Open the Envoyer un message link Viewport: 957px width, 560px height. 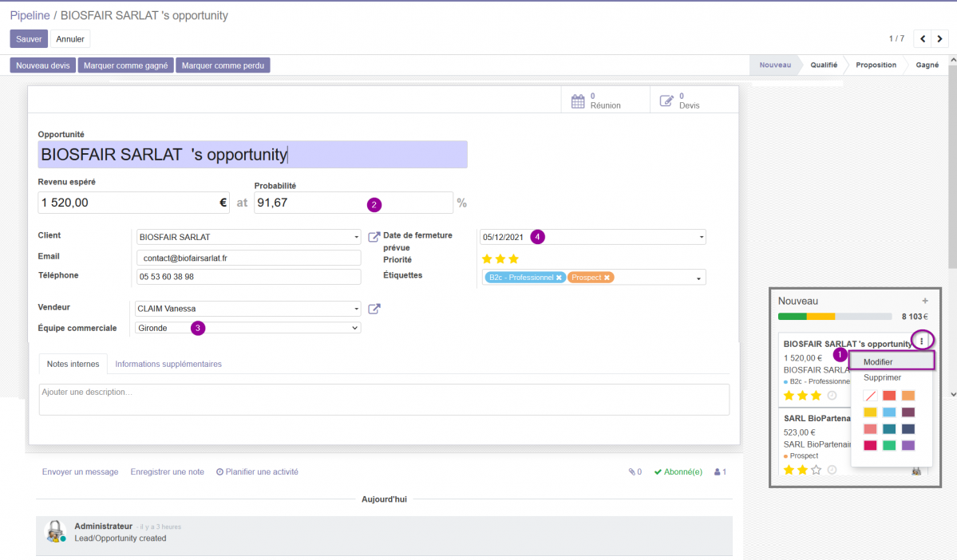(80, 471)
